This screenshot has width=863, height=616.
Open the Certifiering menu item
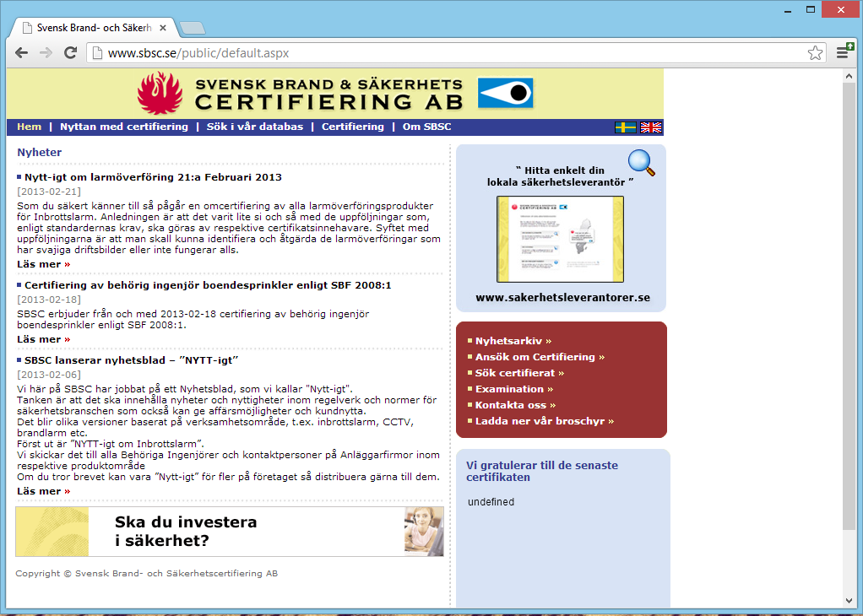(x=353, y=127)
